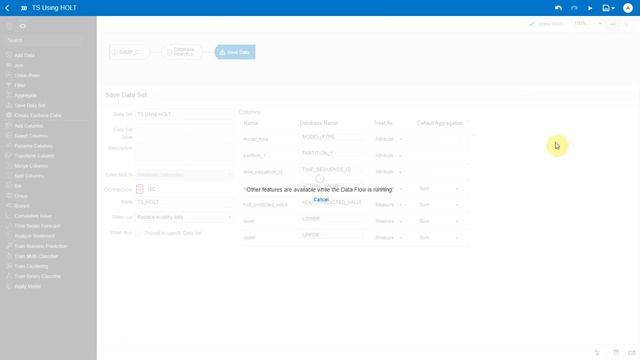Undo the last action in header

(558, 8)
